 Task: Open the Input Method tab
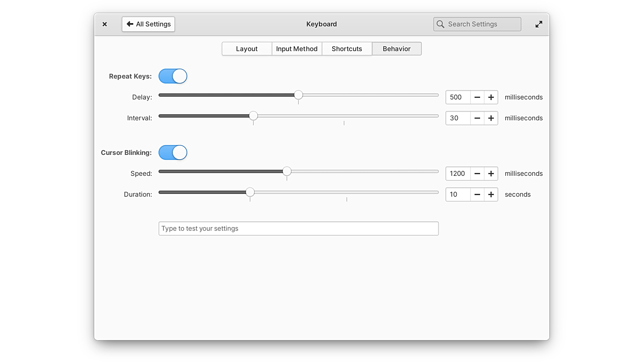(x=297, y=49)
